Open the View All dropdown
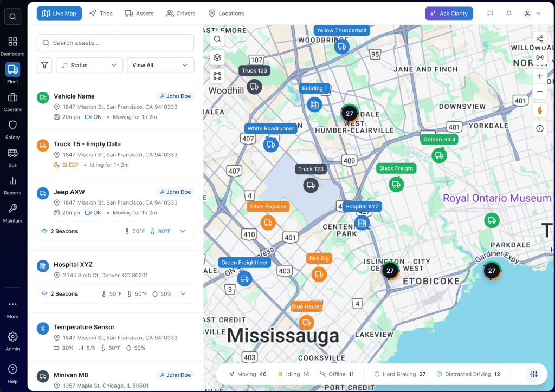This screenshot has height=392, width=555. (x=160, y=65)
